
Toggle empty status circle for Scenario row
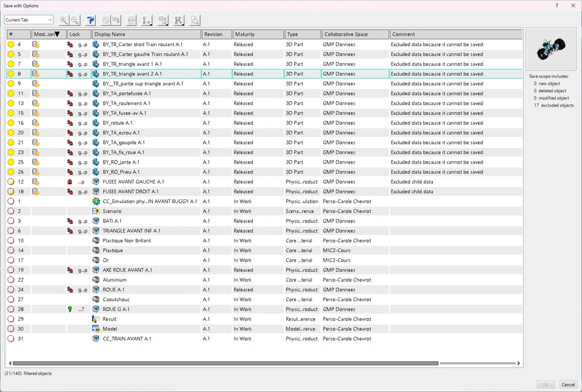tap(11, 211)
